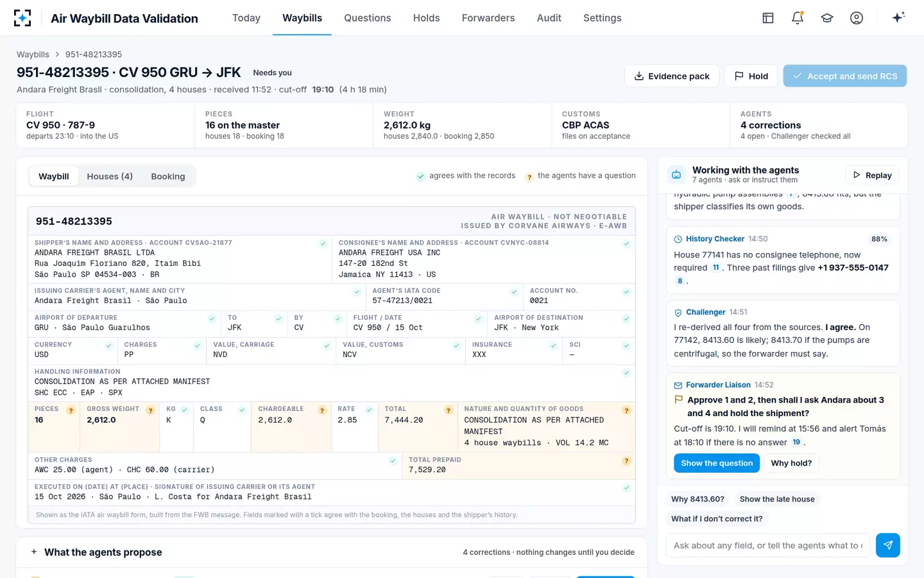The image size is (924, 578).
Task: Select What if I don't correct it?
Action: coord(717,519)
